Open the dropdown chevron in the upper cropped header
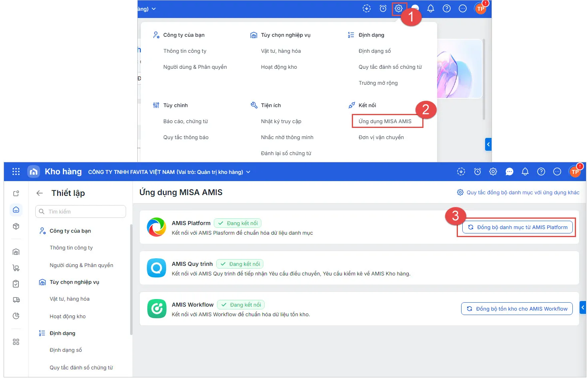 (x=154, y=9)
